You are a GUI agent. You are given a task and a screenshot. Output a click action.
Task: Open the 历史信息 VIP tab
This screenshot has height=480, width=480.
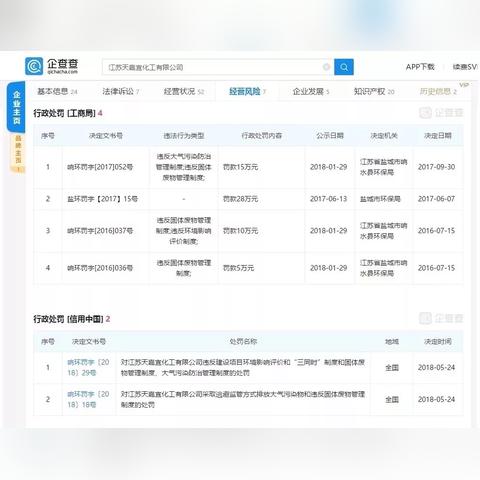(438, 91)
